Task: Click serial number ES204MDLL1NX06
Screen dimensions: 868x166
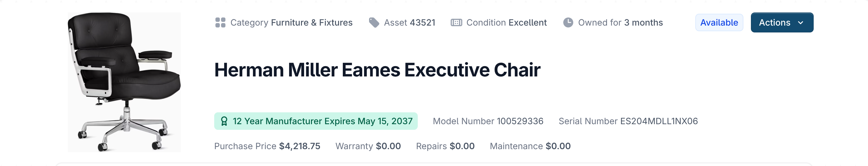Action: 659,121
